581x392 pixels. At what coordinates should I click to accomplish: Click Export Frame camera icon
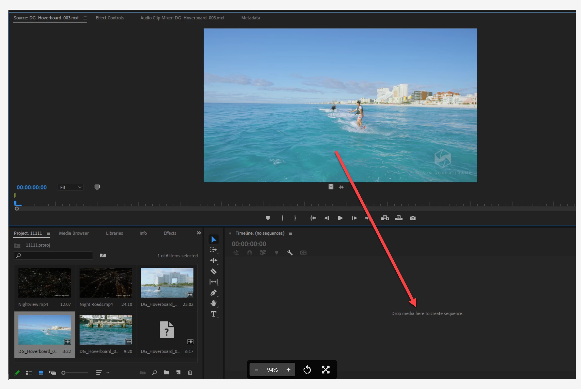(413, 218)
